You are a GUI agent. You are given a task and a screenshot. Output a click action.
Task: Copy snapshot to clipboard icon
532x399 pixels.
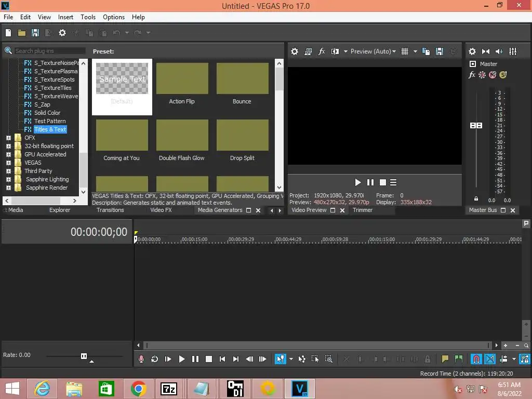tap(426, 51)
